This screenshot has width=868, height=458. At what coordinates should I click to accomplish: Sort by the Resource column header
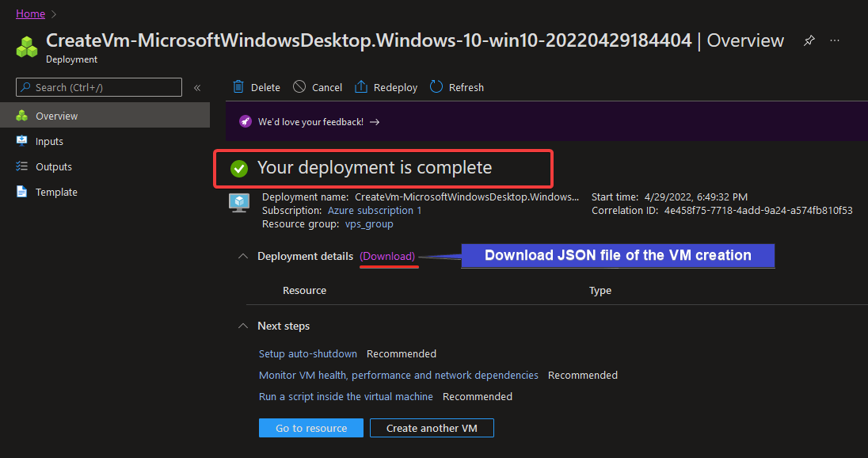[x=304, y=290]
